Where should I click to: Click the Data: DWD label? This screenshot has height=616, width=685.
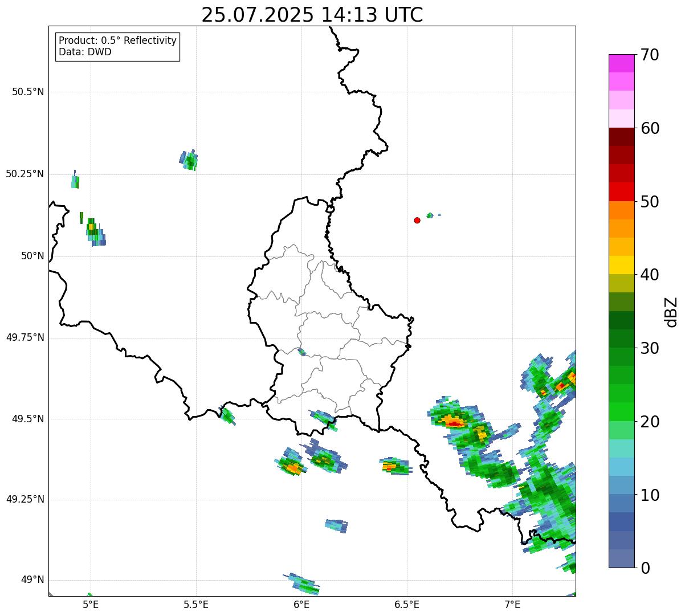[x=85, y=52]
